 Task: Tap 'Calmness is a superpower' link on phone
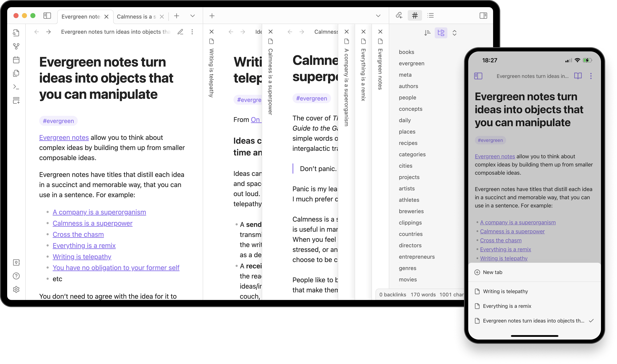coord(512,231)
